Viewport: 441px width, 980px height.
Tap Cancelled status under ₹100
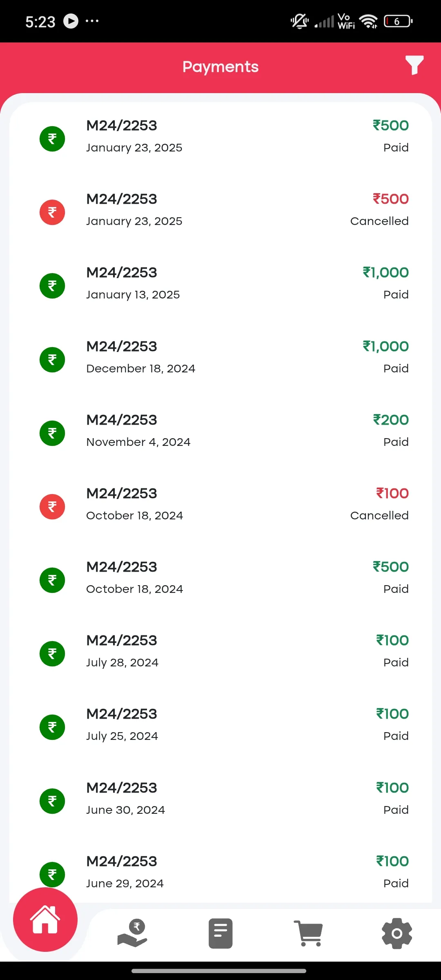pos(379,515)
